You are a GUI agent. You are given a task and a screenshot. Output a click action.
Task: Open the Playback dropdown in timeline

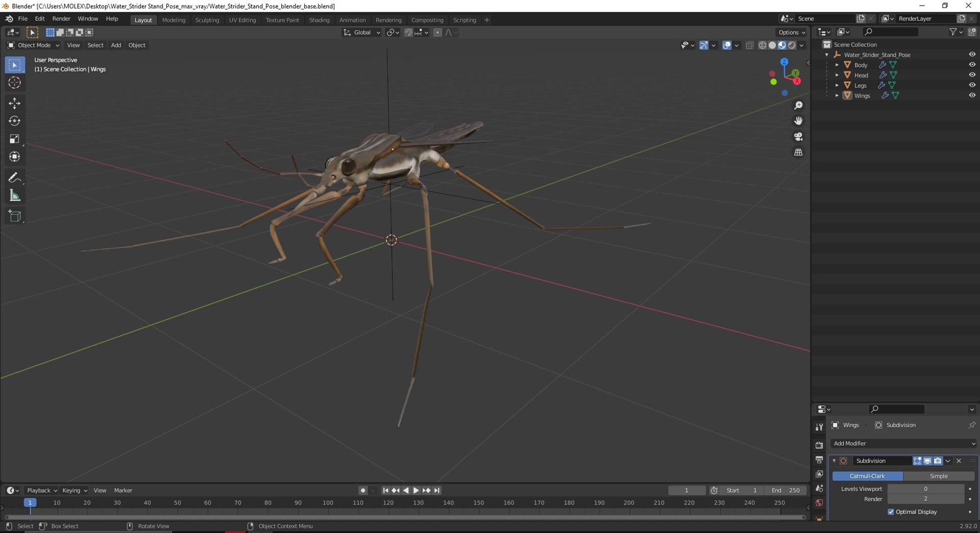[41, 490]
